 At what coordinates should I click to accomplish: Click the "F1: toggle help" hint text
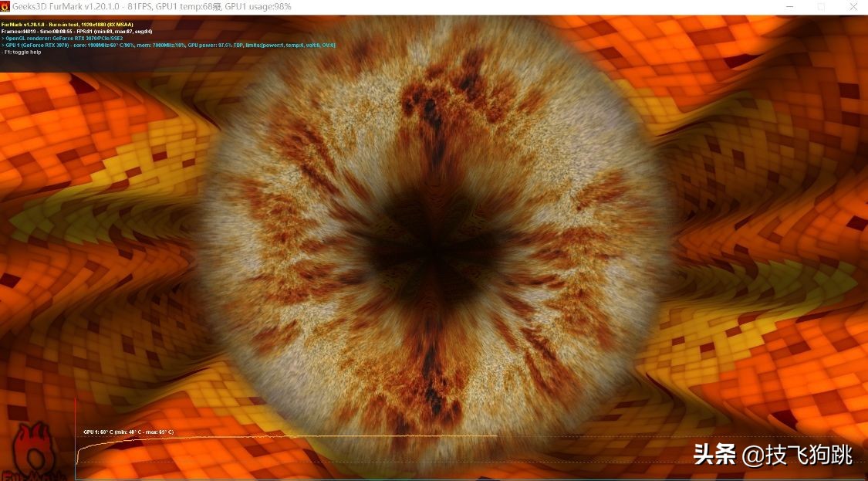[21, 52]
